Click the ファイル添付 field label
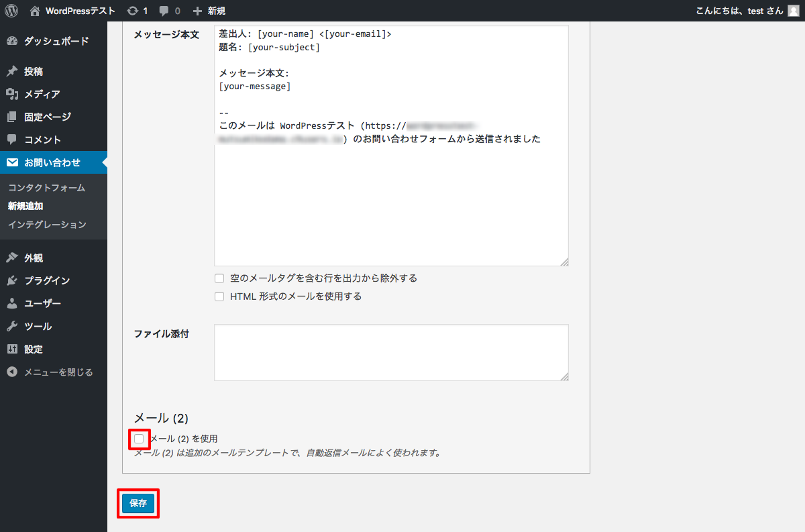 point(162,333)
